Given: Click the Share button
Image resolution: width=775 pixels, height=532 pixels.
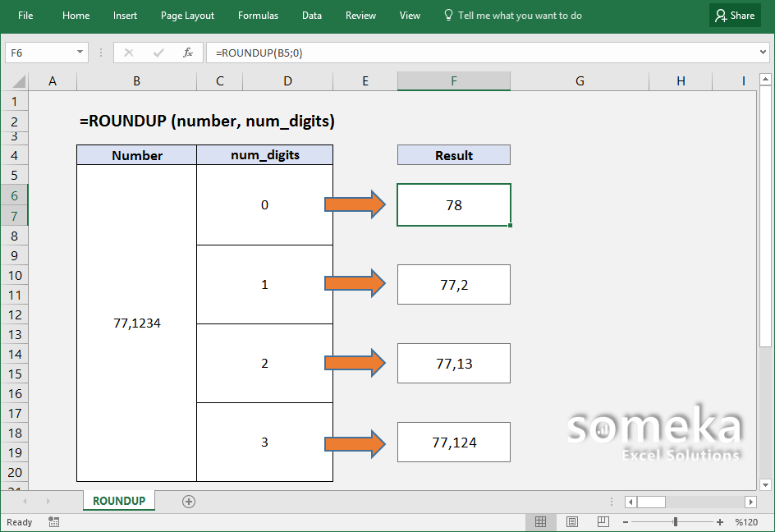Looking at the screenshot, I should click(734, 15).
